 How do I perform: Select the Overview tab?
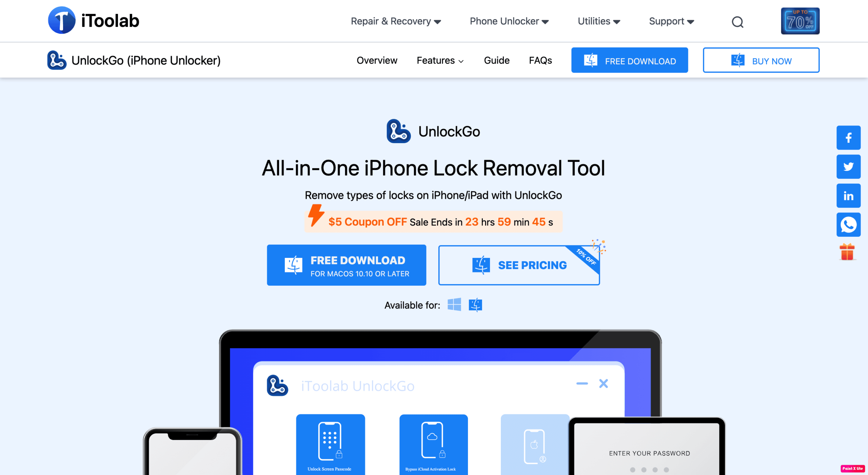coord(376,60)
